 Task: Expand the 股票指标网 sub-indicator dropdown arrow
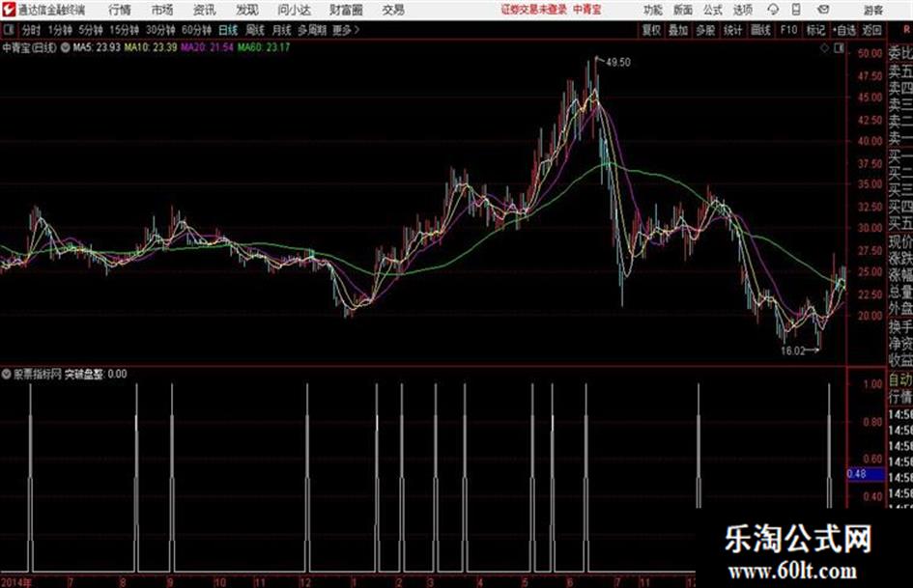[7, 374]
